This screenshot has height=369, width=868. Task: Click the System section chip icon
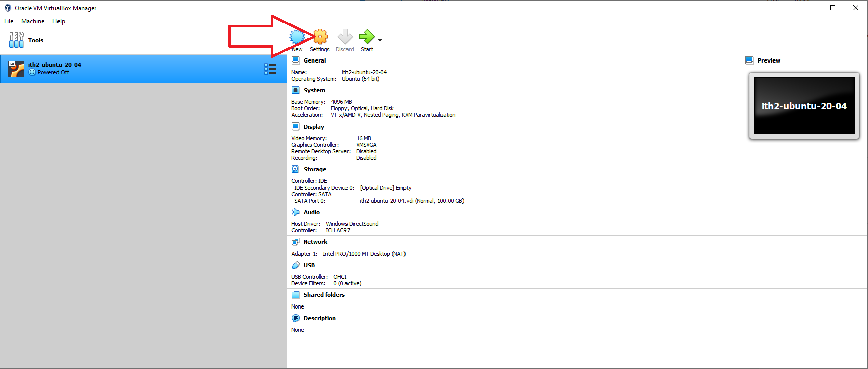click(x=296, y=90)
